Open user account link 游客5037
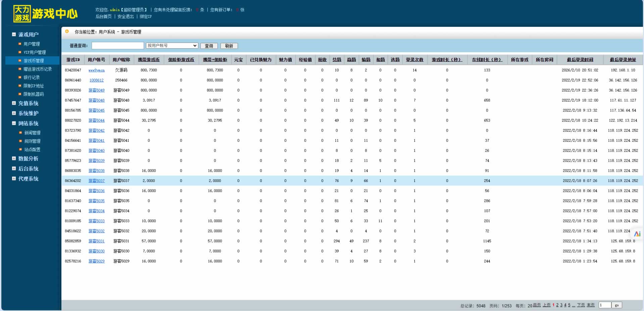The width and height of the screenshot is (644, 311). [x=96, y=181]
